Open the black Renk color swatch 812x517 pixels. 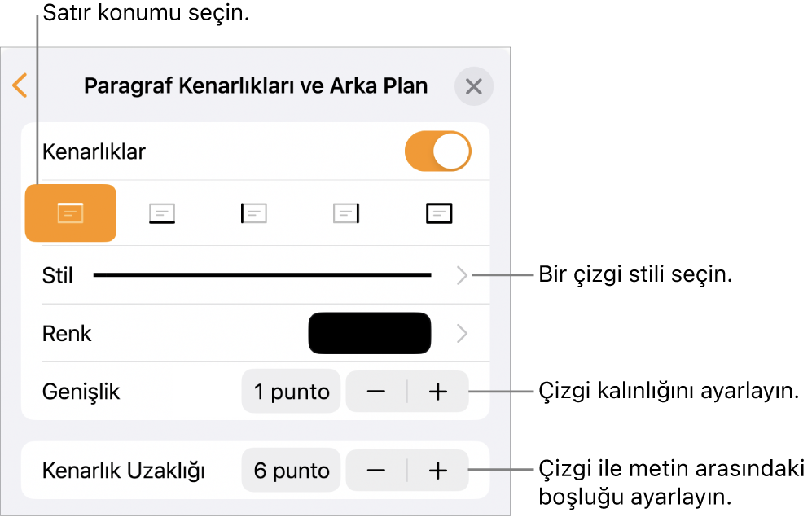click(369, 333)
